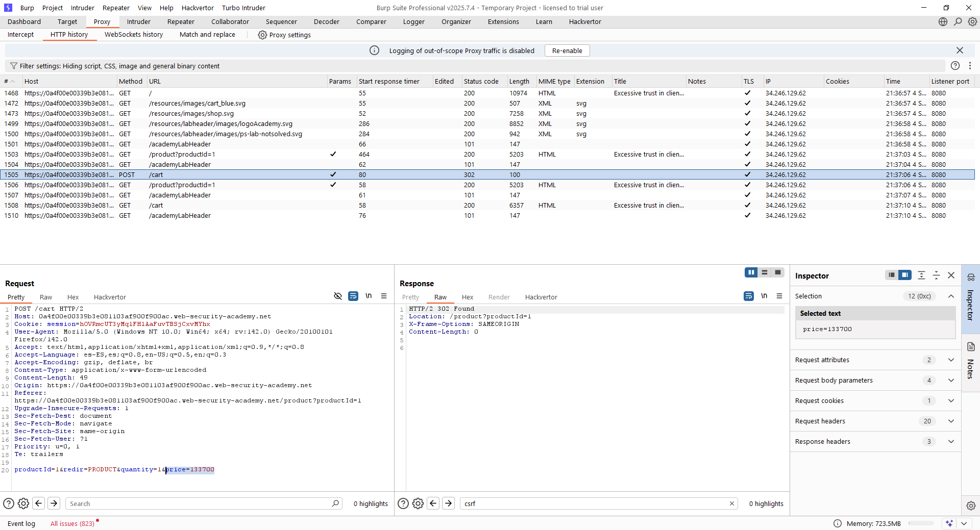Expand the Request headers section

tap(951, 421)
